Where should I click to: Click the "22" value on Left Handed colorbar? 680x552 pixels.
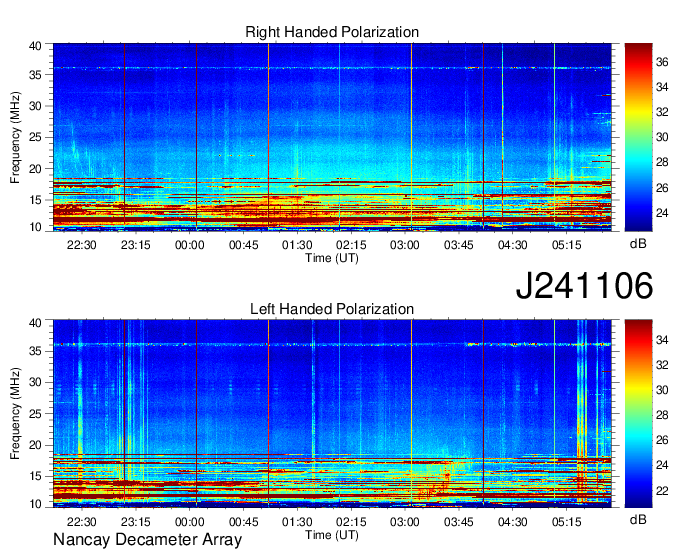[x=662, y=491]
